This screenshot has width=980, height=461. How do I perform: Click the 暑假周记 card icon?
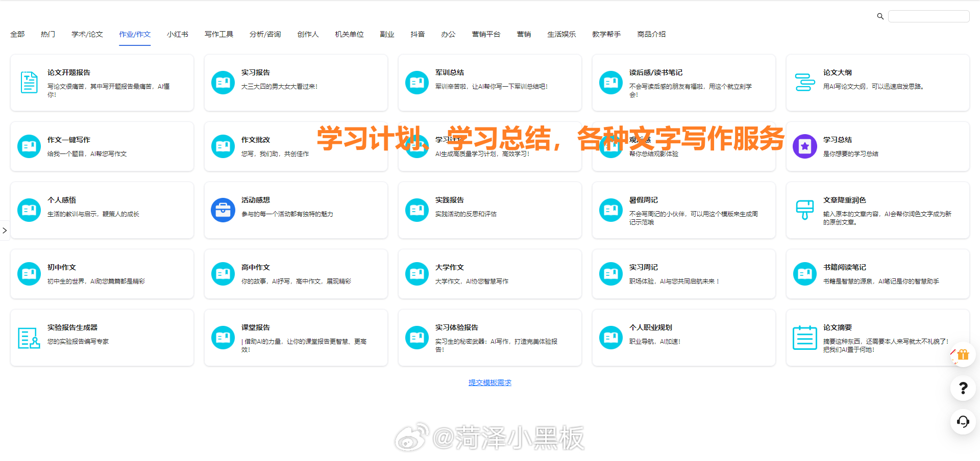(611, 210)
